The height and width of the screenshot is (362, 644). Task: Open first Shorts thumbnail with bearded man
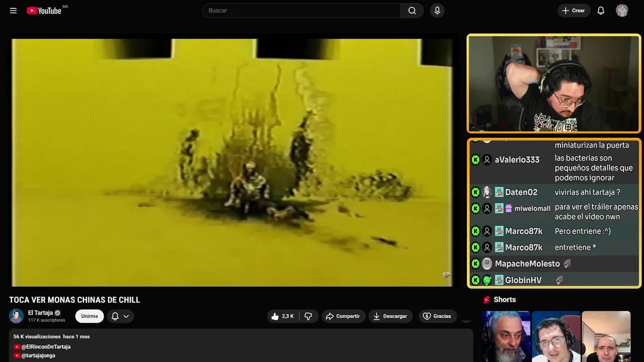(x=506, y=336)
